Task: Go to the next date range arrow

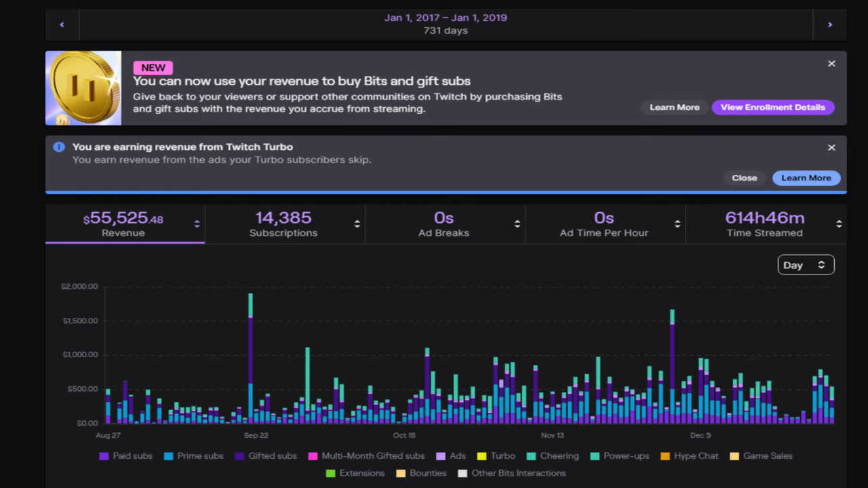Action: pos(829,25)
